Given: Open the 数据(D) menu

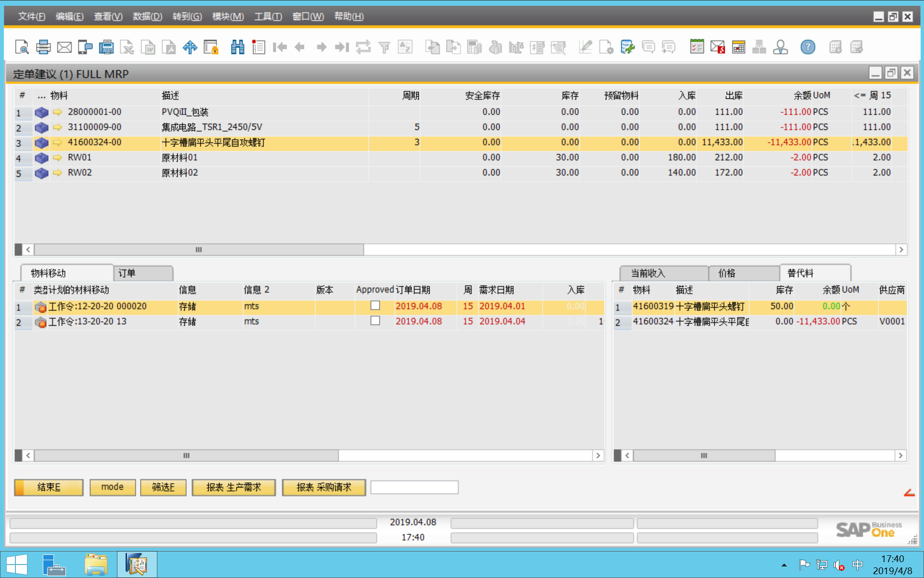Looking at the screenshot, I should [x=147, y=16].
